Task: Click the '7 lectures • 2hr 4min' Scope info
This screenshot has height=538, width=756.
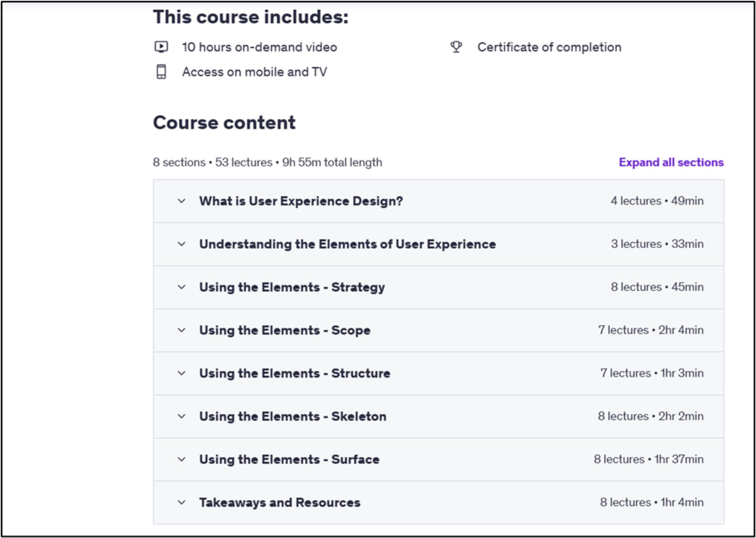Action: (651, 330)
